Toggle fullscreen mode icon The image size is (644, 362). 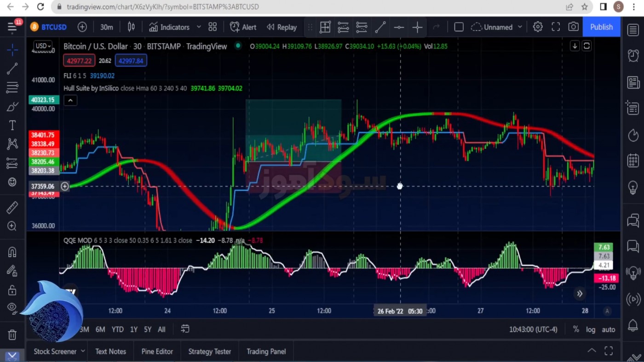556,27
